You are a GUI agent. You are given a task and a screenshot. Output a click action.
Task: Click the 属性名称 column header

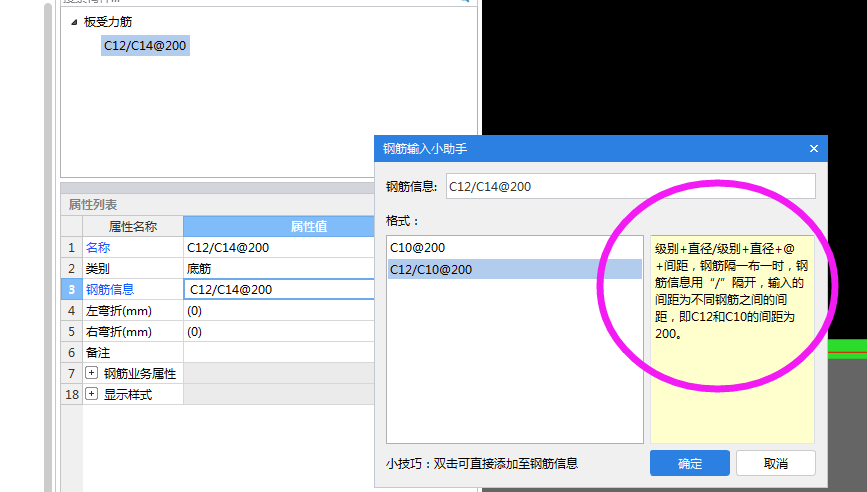[x=133, y=227]
